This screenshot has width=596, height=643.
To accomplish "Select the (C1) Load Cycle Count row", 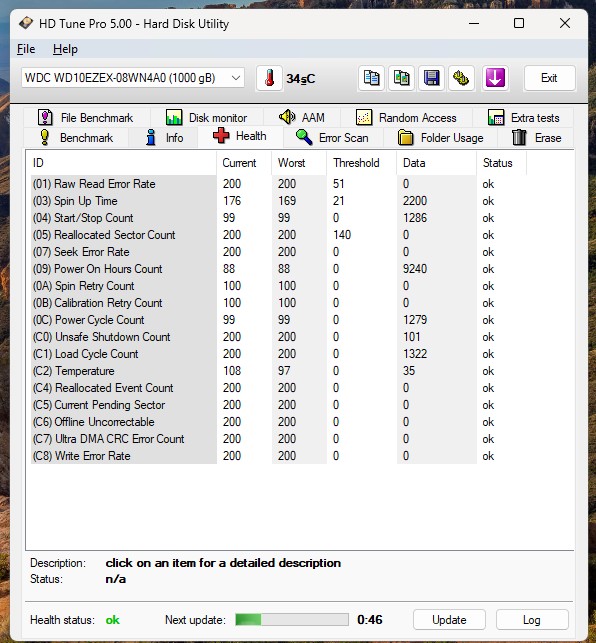I will pos(278,354).
